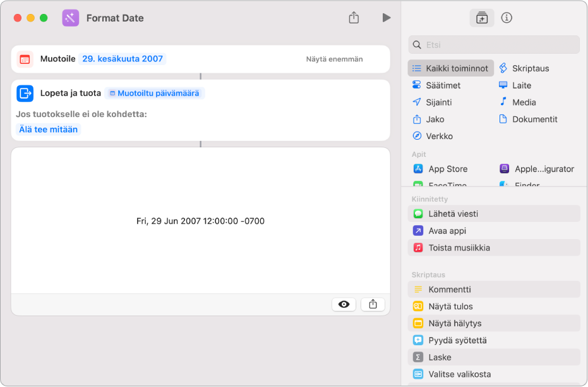
Task: Add the Toista musiikkia action
Action: (494, 247)
